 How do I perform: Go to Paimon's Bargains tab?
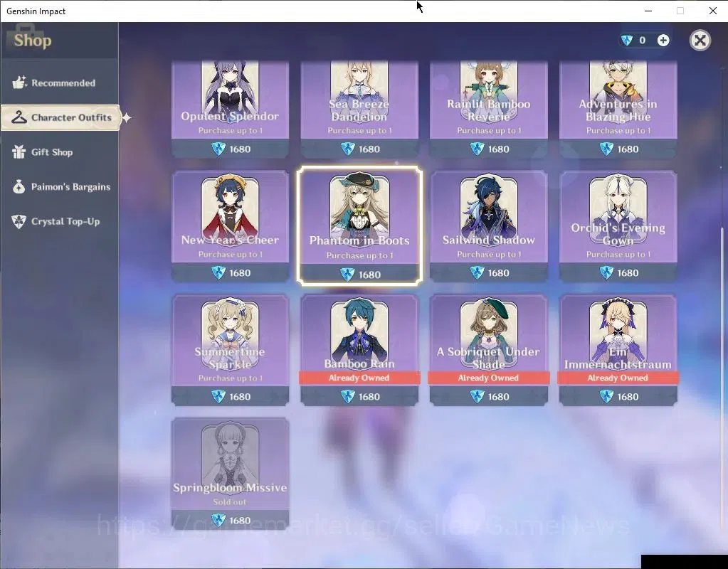pyautogui.click(x=60, y=186)
